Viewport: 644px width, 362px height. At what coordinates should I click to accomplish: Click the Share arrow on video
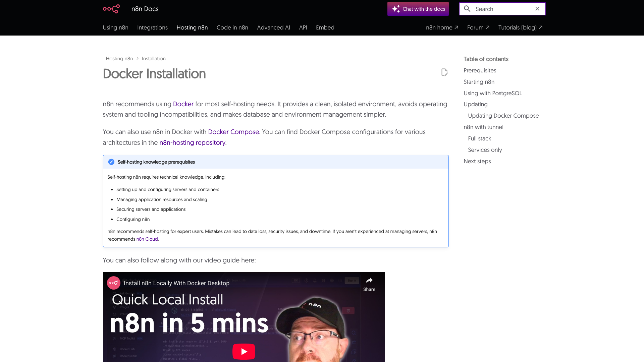point(369,281)
